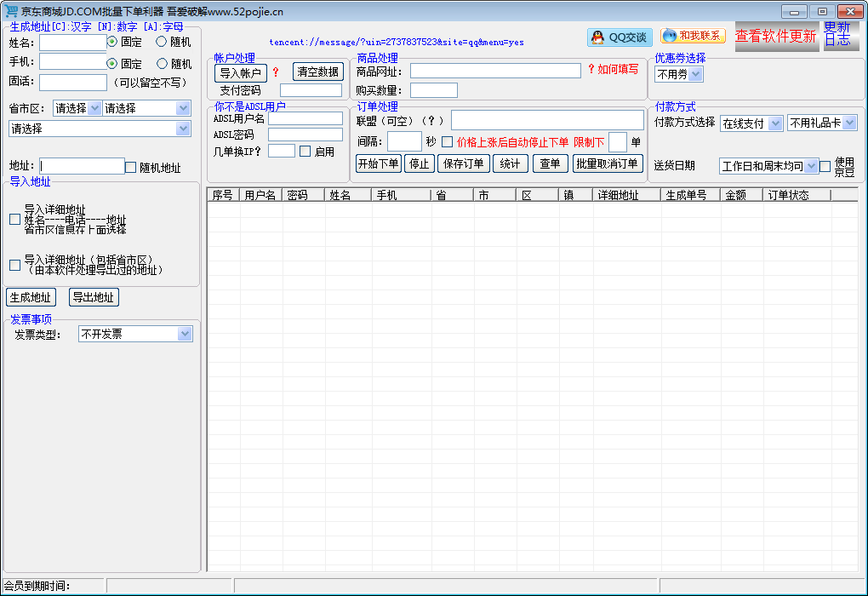
Task: Check 导入详细地址(包括省市区) option
Action: (x=15, y=266)
